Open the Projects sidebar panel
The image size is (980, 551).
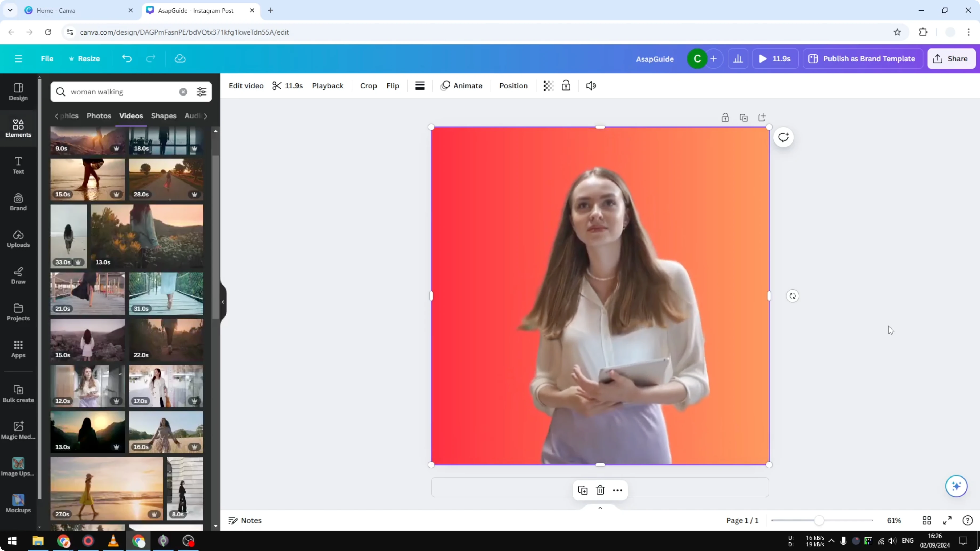(18, 312)
